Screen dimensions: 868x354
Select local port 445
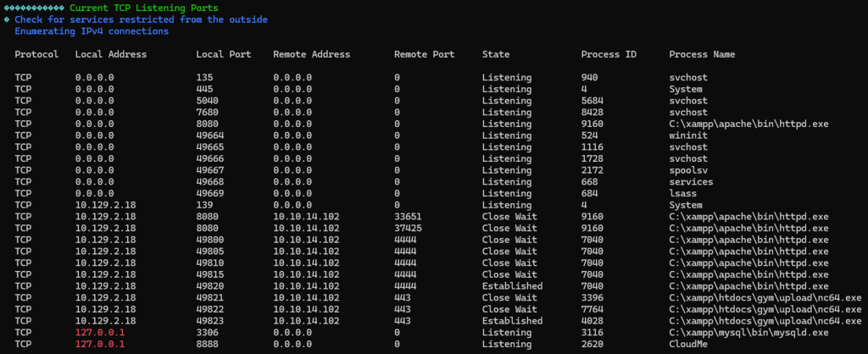coord(204,89)
